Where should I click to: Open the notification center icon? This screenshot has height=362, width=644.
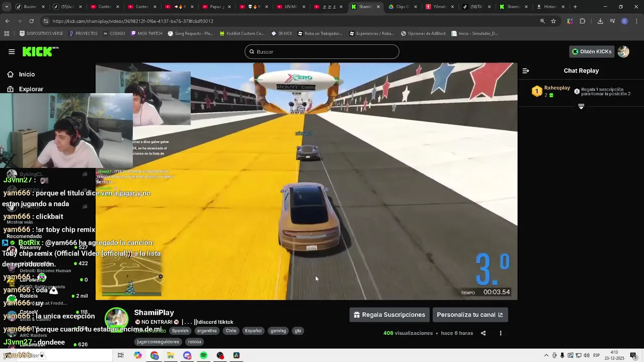[633, 355]
